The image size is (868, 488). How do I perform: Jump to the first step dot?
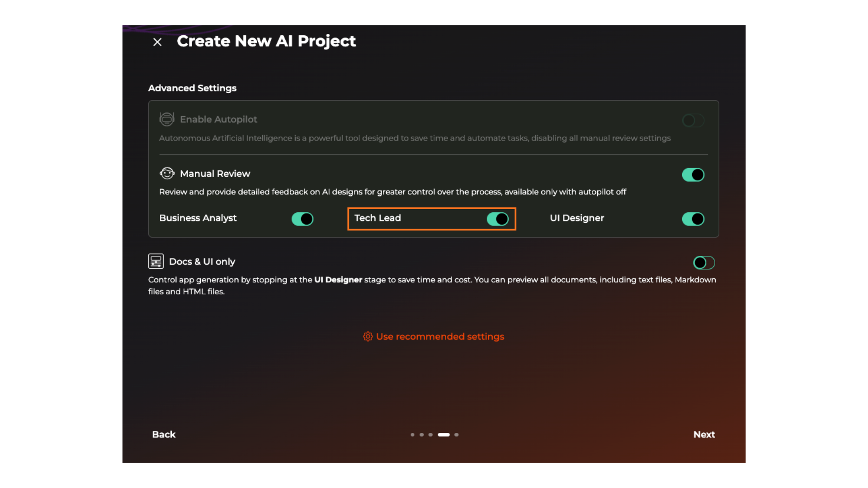(412, 435)
